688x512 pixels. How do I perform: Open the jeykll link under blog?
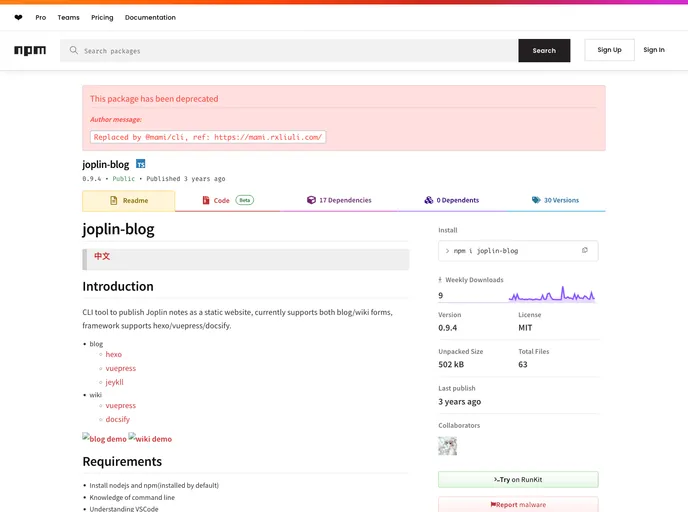click(115, 382)
